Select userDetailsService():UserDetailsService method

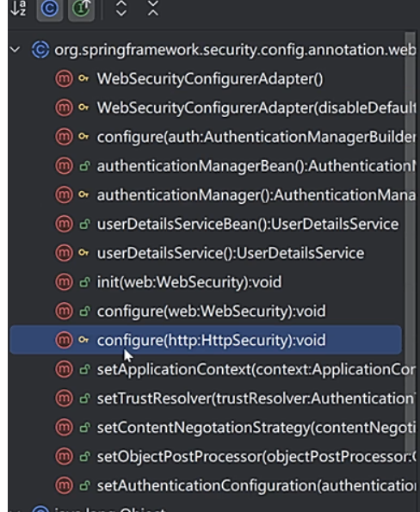click(x=231, y=253)
